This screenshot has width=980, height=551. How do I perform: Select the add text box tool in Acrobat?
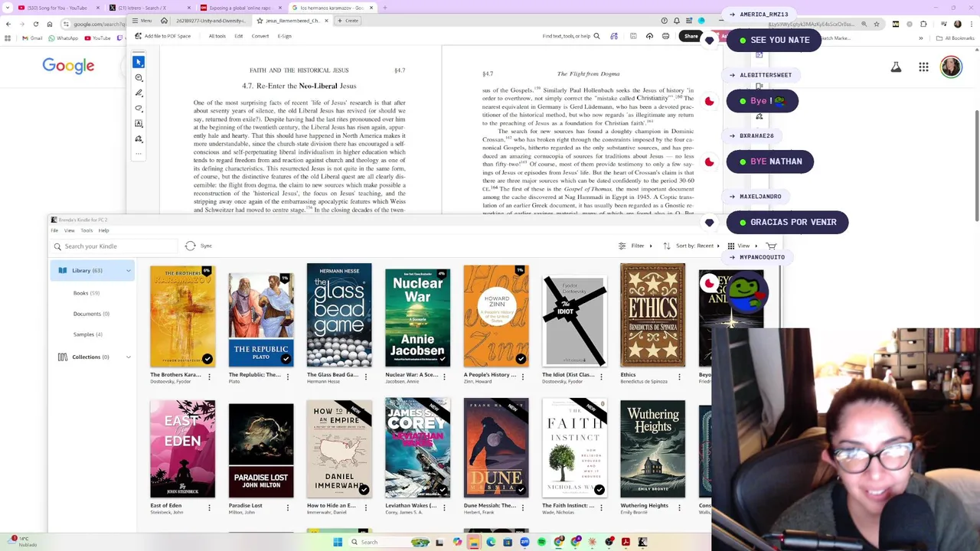pos(139,123)
